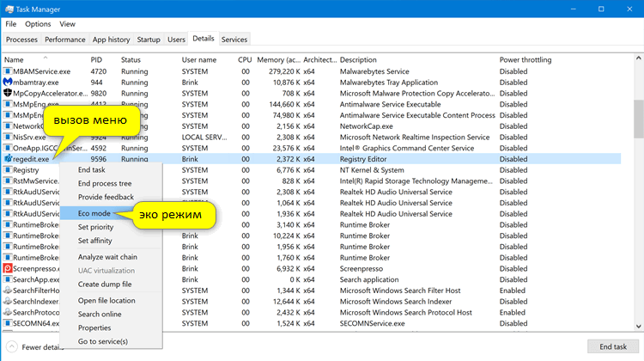Sort by Memory column header
Viewport: 644px width, 361px height.
click(x=279, y=59)
